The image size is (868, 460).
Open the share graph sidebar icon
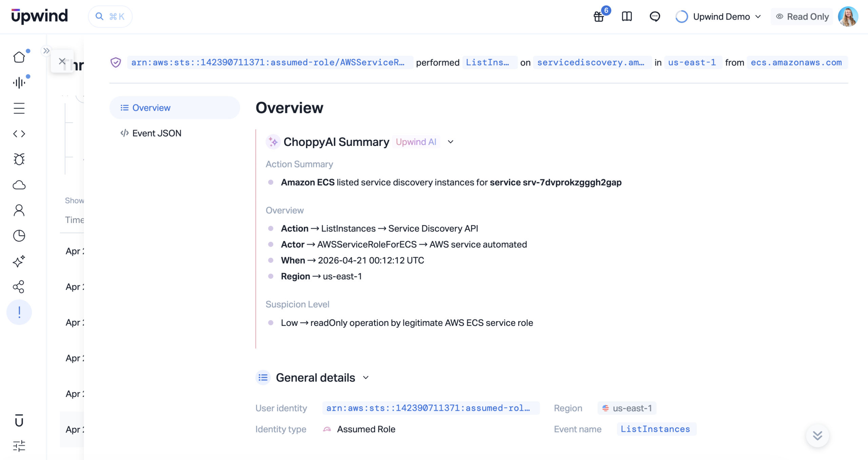(x=19, y=287)
